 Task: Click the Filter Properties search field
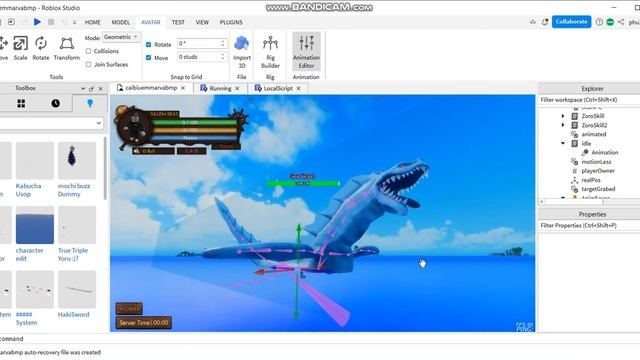pyautogui.click(x=589, y=225)
